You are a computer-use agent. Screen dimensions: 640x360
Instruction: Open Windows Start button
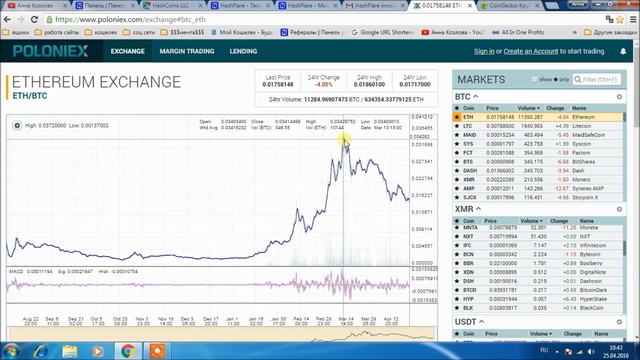tap(11, 351)
